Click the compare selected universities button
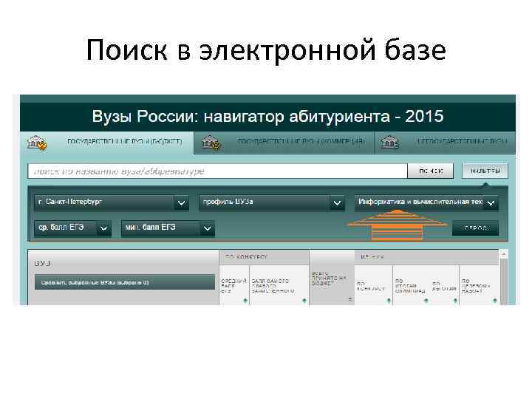Screen dimensions: 532x399 click(x=125, y=282)
